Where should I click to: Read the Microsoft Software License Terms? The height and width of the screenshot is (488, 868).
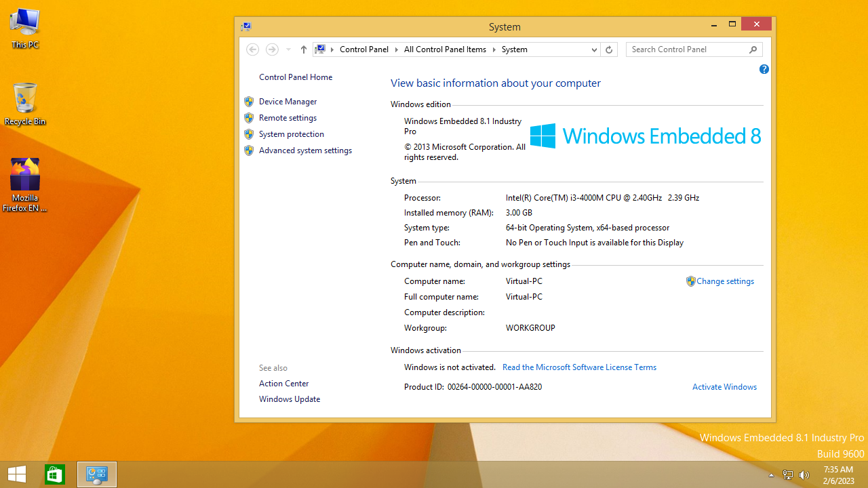point(579,367)
